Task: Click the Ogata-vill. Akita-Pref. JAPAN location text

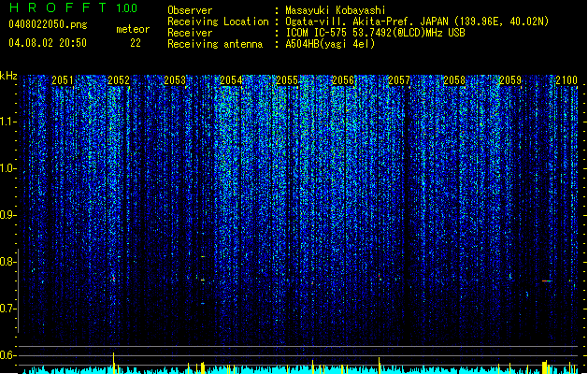Action: (417, 22)
